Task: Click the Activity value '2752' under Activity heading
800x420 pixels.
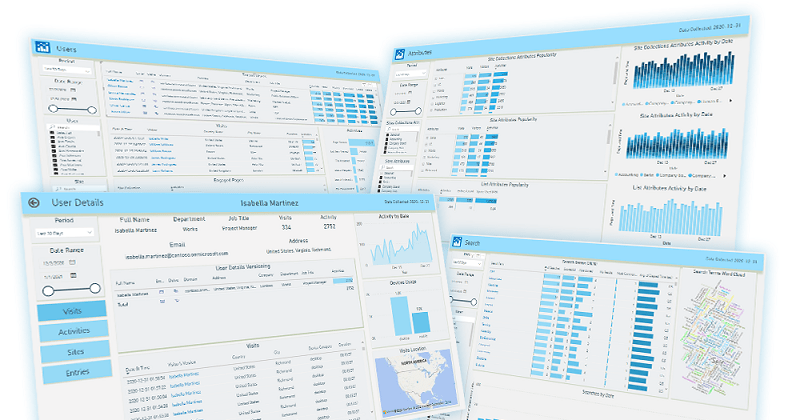Action: [329, 226]
